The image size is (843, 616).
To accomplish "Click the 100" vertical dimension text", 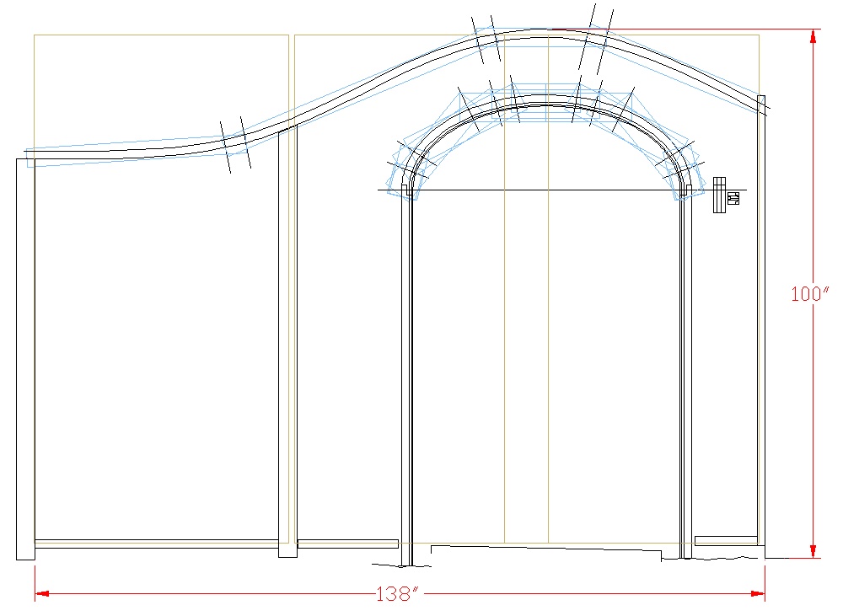I will pos(811,294).
